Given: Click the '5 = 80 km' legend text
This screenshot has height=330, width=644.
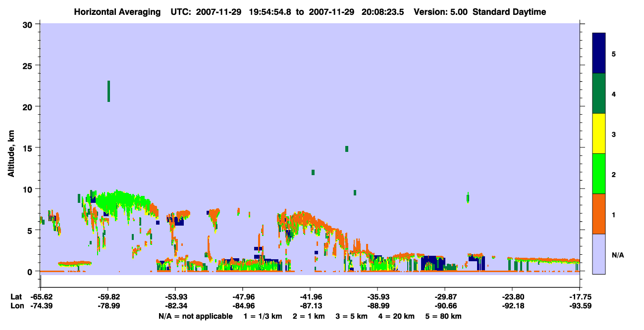Looking at the screenshot, I should coord(444,316).
